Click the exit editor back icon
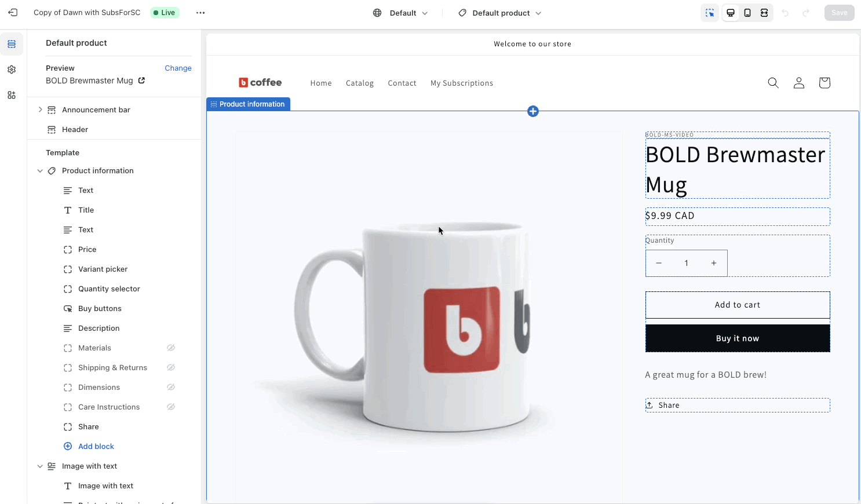Viewport: 861px width, 504px height. (13, 13)
